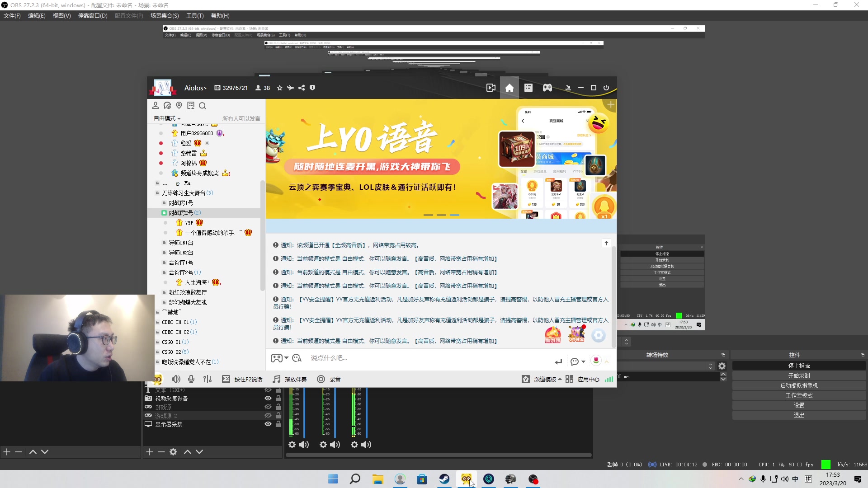
Task: Share the YY channel via share icon
Action: click(302, 88)
